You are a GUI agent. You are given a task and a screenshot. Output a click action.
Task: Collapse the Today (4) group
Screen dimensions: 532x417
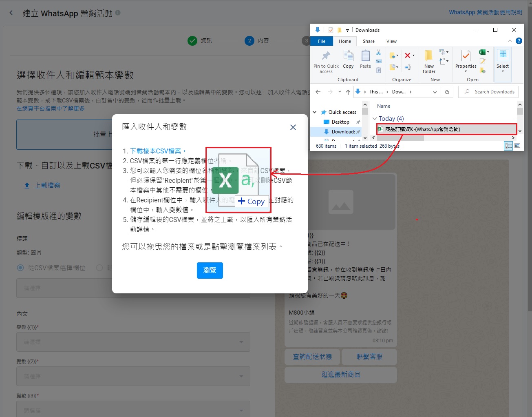coord(375,119)
